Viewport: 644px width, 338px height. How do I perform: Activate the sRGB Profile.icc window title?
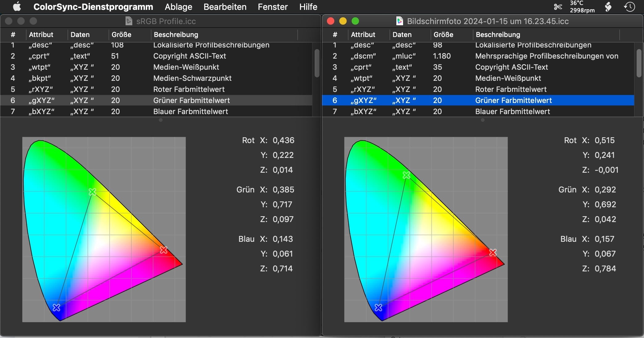tap(166, 21)
